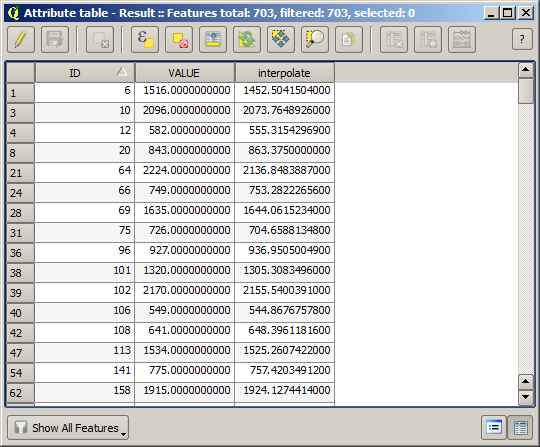
Task: Move selection to top icon
Action: [x=213, y=40]
